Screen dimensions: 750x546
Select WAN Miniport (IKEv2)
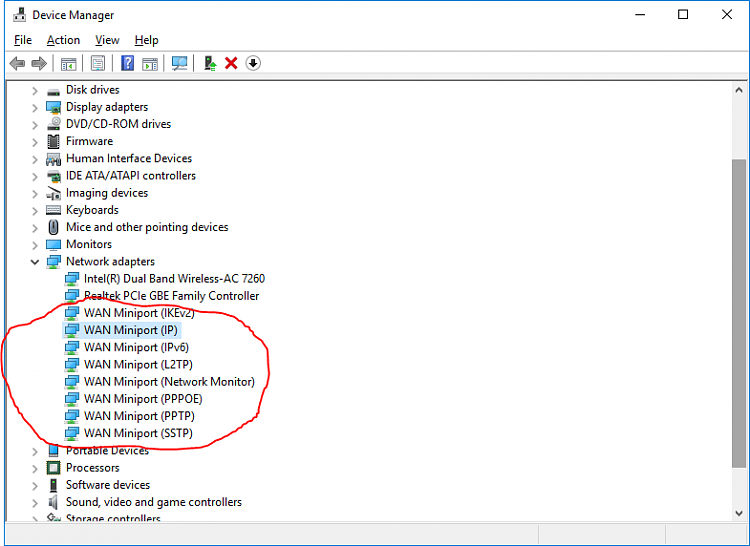139,313
